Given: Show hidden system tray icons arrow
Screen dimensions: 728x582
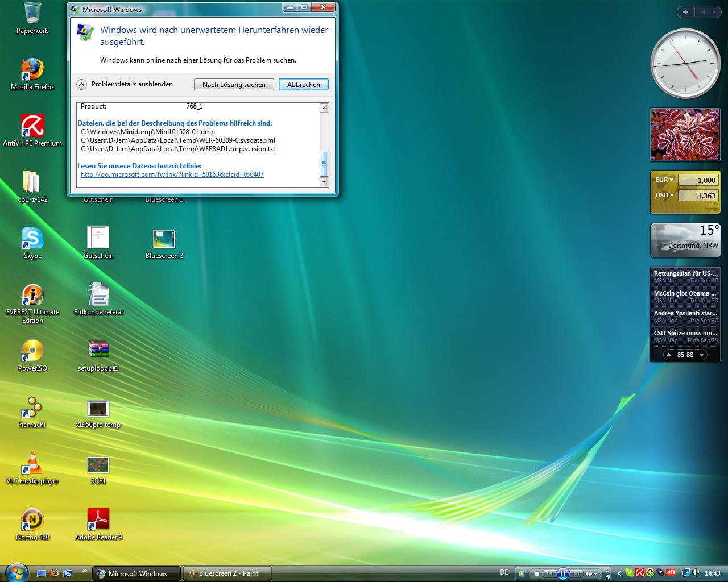Looking at the screenshot, I should click(x=619, y=573).
